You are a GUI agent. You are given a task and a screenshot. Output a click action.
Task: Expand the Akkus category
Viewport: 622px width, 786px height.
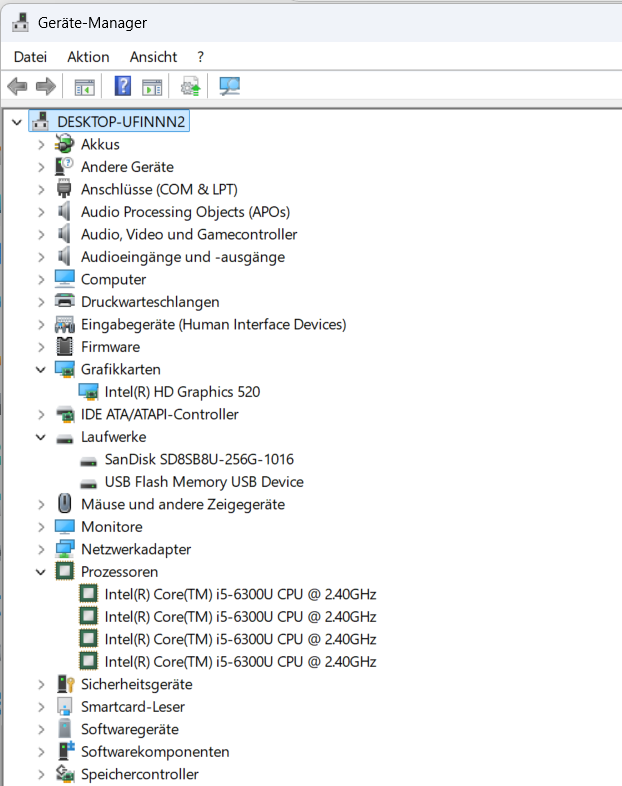[x=41, y=145]
